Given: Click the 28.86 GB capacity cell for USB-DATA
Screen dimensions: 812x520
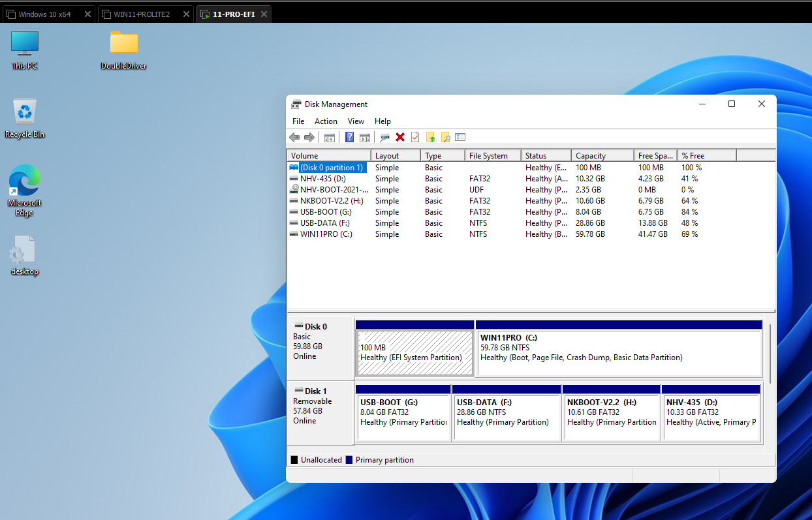Looking at the screenshot, I should pyautogui.click(x=589, y=223).
